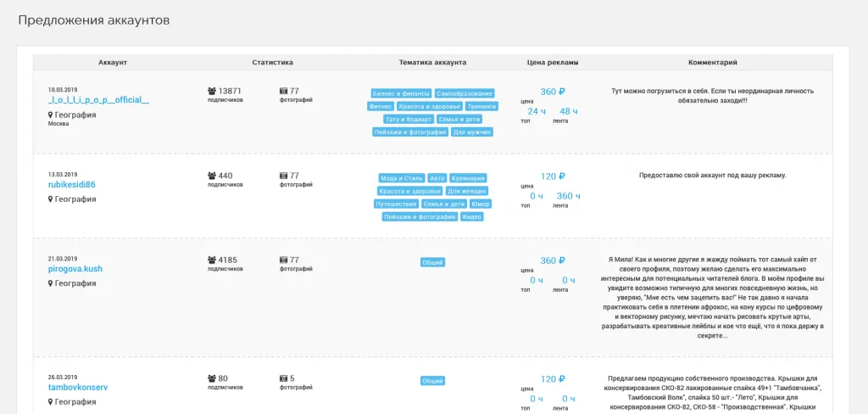Image resolution: width=868 pixels, height=414 pixels.
Task: Click the 360 ₽ price for pirogova.kush
Action: (x=553, y=260)
